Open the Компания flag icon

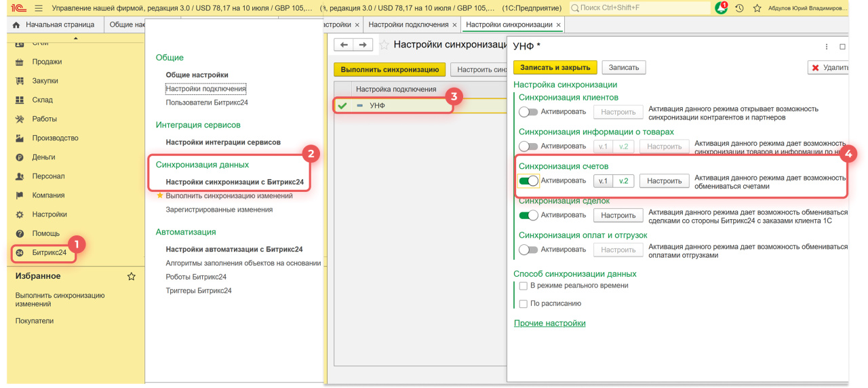[x=20, y=195]
